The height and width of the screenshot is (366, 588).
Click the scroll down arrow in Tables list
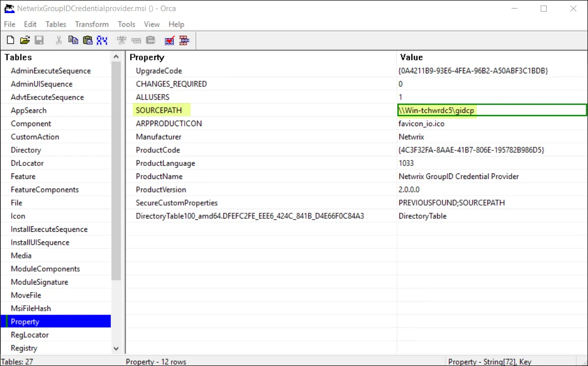tap(116, 348)
